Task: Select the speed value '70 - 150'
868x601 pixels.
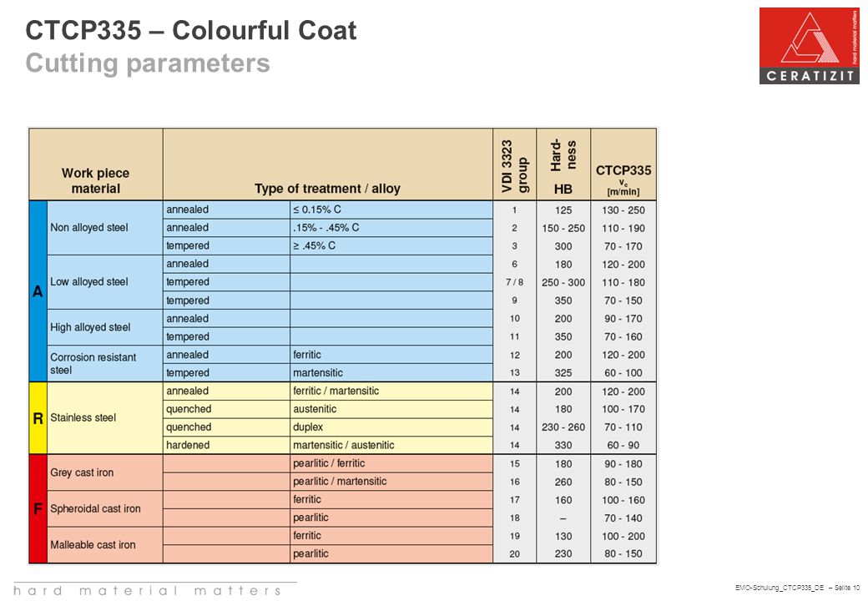Action: pos(623,300)
